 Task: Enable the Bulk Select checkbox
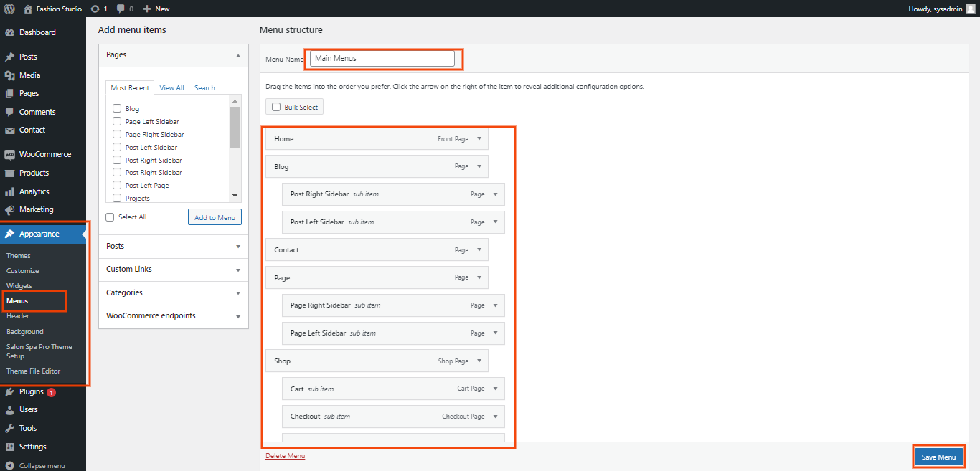point(276,107)
